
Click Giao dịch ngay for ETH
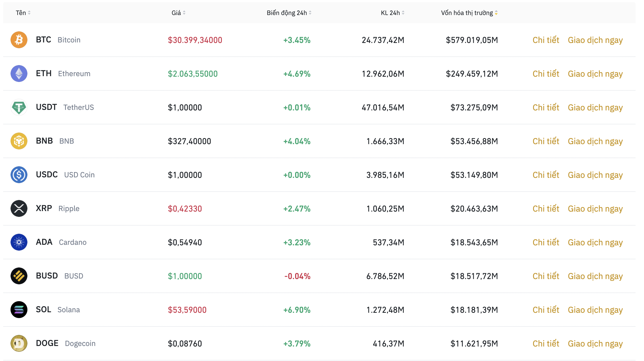pyautogui.click(x=595, y=74)
